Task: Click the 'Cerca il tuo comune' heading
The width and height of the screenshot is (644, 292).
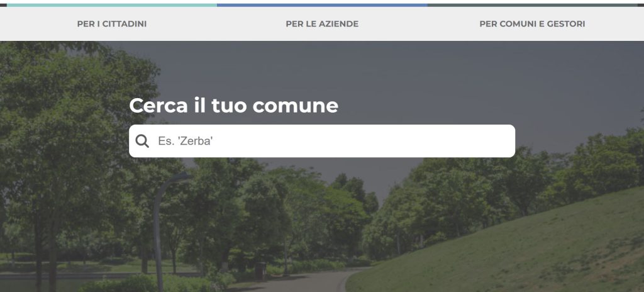Action: tap(234, 106)
